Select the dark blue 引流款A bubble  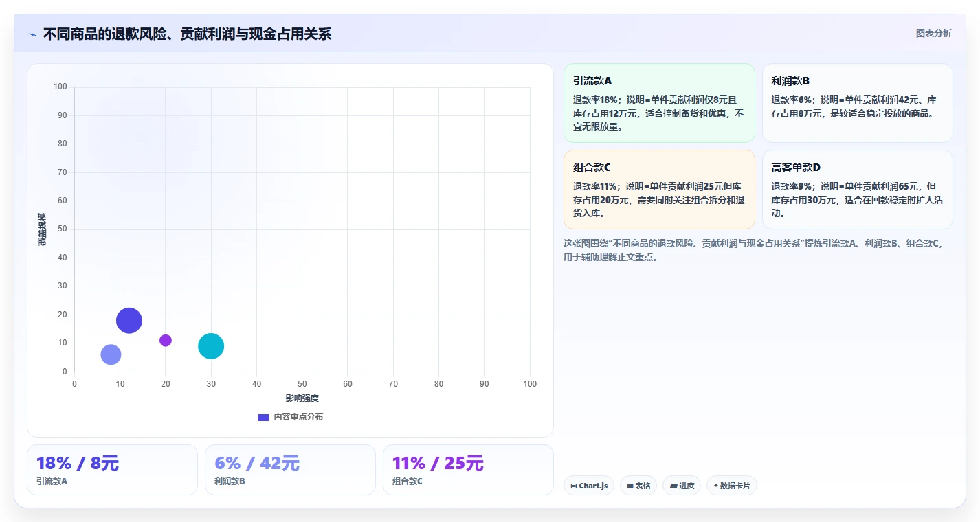[x=129, y=320]
